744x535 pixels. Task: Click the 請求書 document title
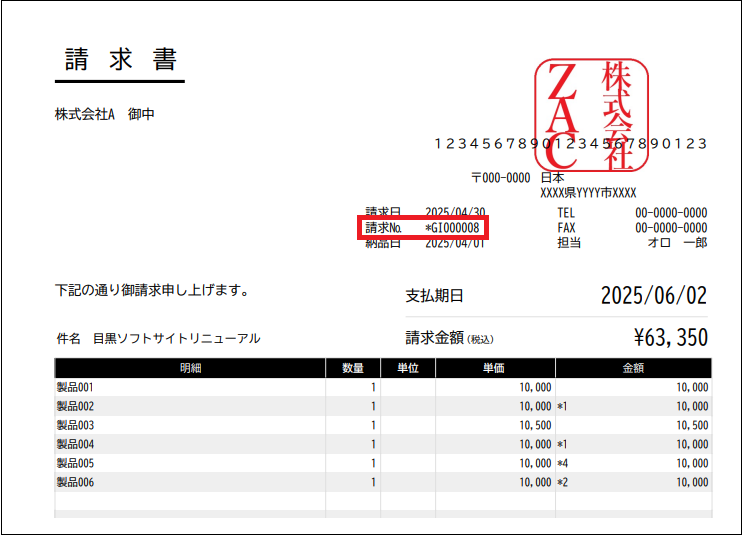tap(121, 59)
